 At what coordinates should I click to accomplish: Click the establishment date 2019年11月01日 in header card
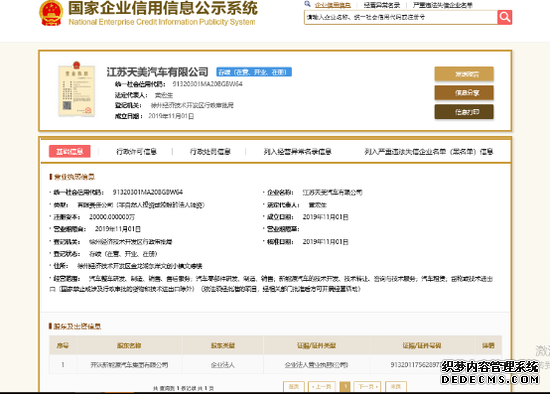171,116
